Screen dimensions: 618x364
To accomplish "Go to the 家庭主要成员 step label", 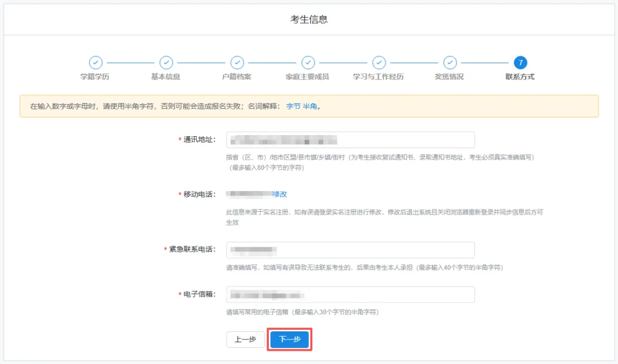I will tap(307, 77).
